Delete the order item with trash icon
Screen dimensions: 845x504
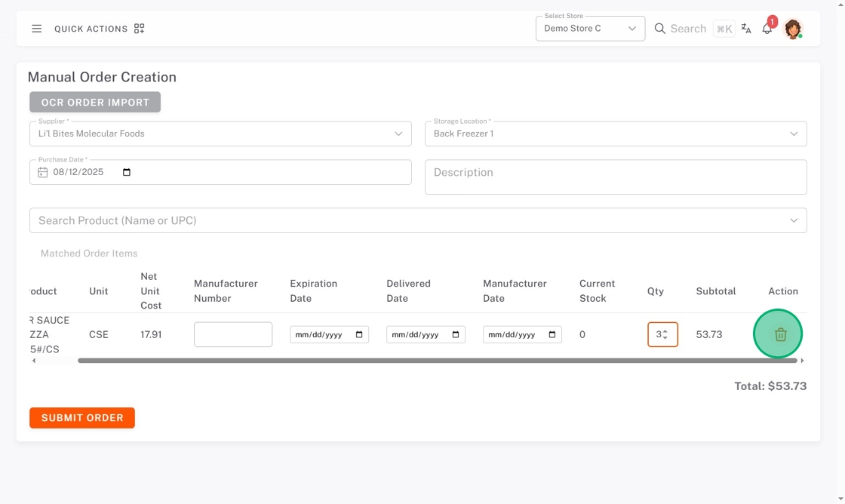coord(780,334)
